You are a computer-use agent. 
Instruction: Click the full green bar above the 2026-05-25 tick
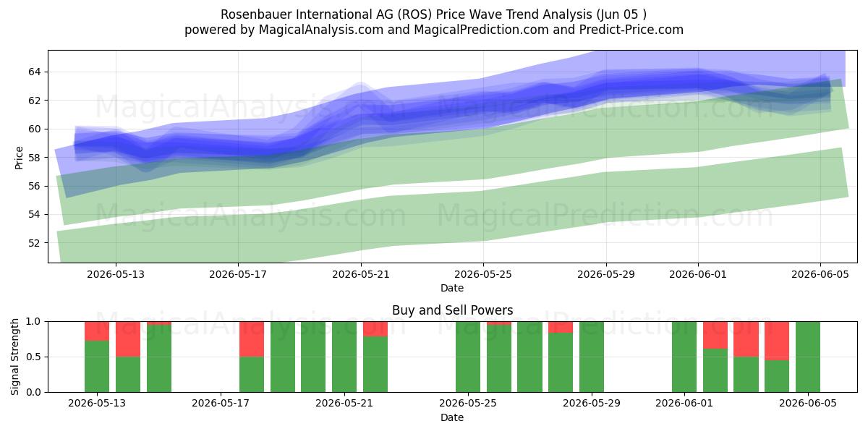tap(468, 357)
